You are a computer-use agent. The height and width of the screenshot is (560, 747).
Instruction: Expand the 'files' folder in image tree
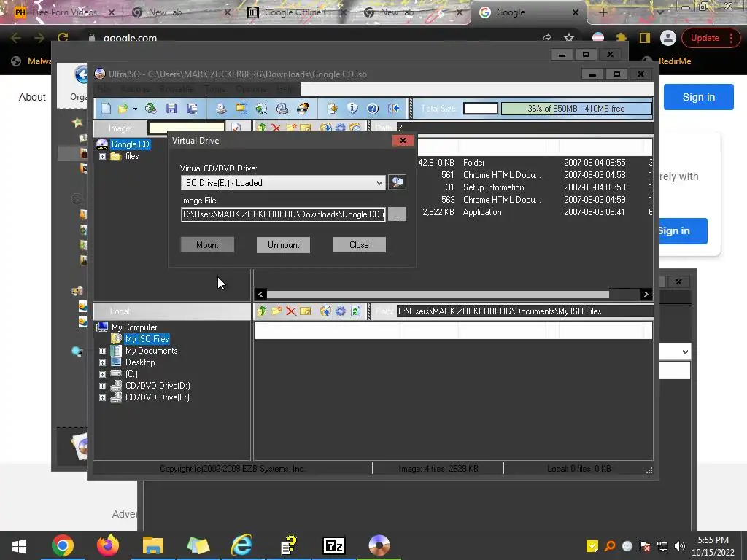(102, 156)
